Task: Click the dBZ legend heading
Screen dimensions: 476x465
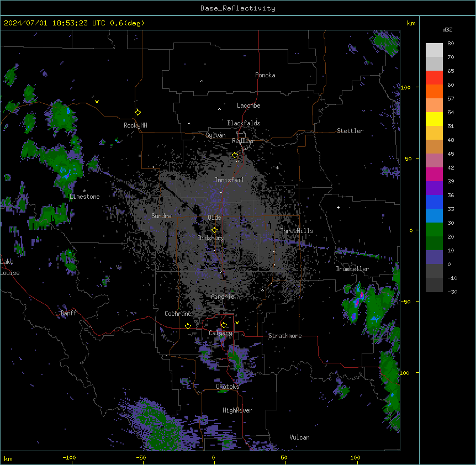Action: point(447,30)
